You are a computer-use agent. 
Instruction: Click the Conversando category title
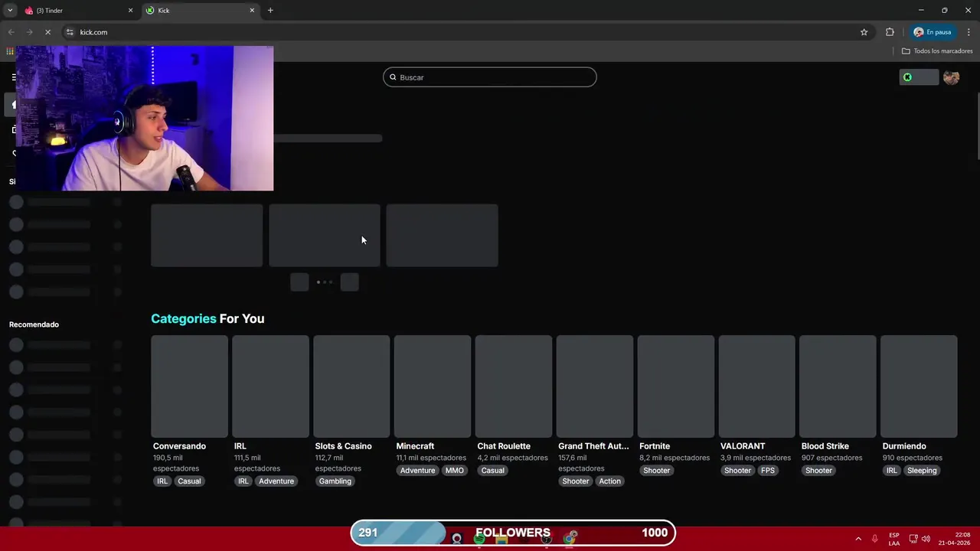pyautogui.click(x=179, y=446)
